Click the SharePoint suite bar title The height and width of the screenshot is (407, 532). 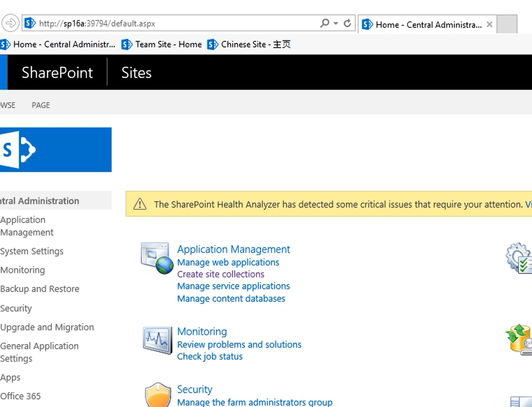(57, 72)
